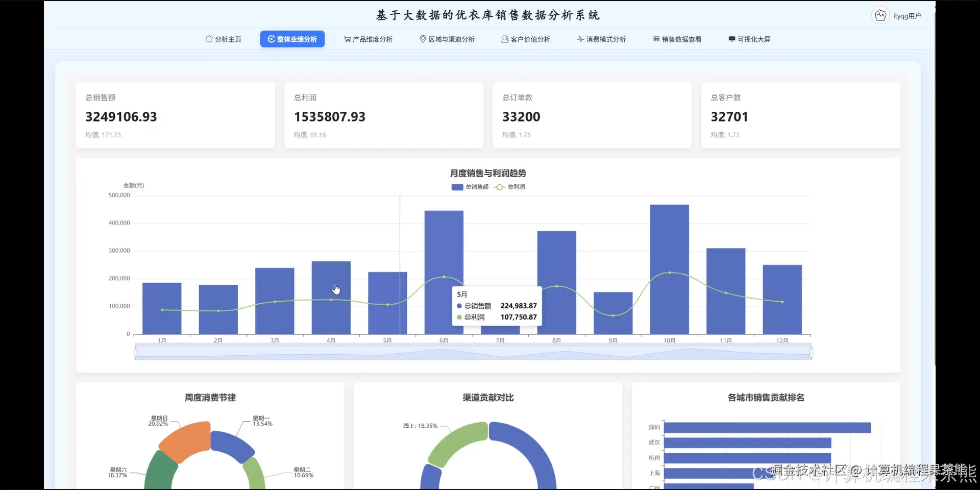Click the right handle of the chart zoom slider
The width and height of the screenshot is (980, 490).
pyautogui.click(x=811, y=353)
